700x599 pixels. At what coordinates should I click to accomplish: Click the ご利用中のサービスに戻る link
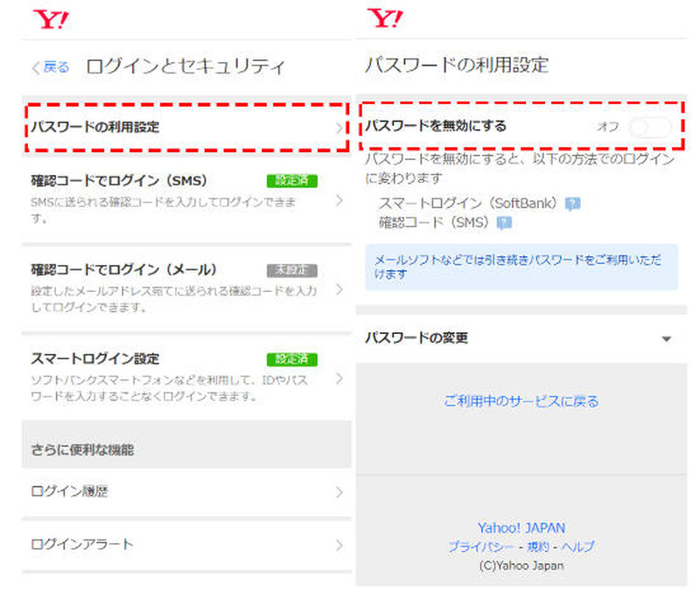coord(521,401)
